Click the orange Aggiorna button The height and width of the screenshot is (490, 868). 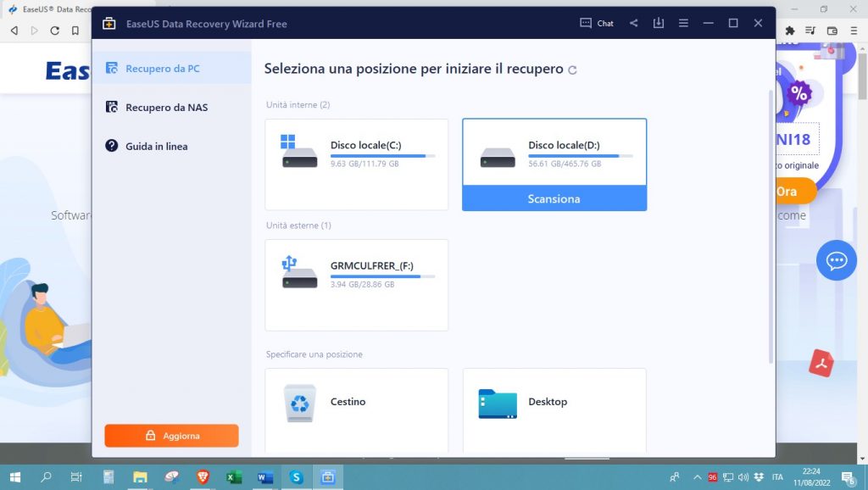pyautogui.click(x=171, y=436)
